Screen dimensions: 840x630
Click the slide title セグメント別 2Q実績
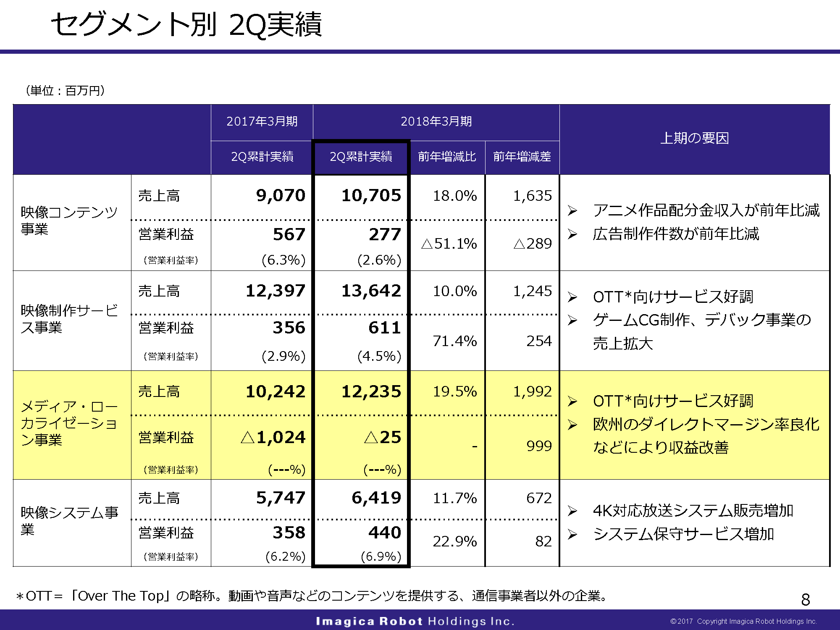click(186, 24)
